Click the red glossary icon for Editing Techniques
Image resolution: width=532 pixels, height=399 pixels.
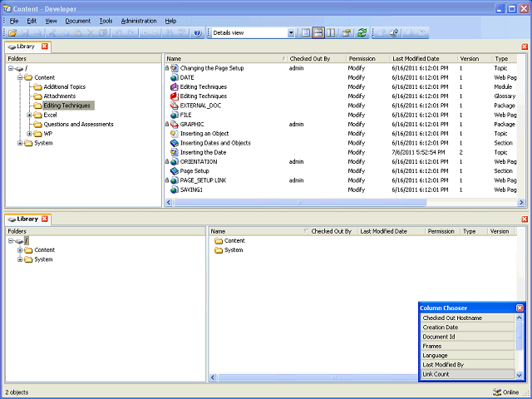(x=174, y=96)
